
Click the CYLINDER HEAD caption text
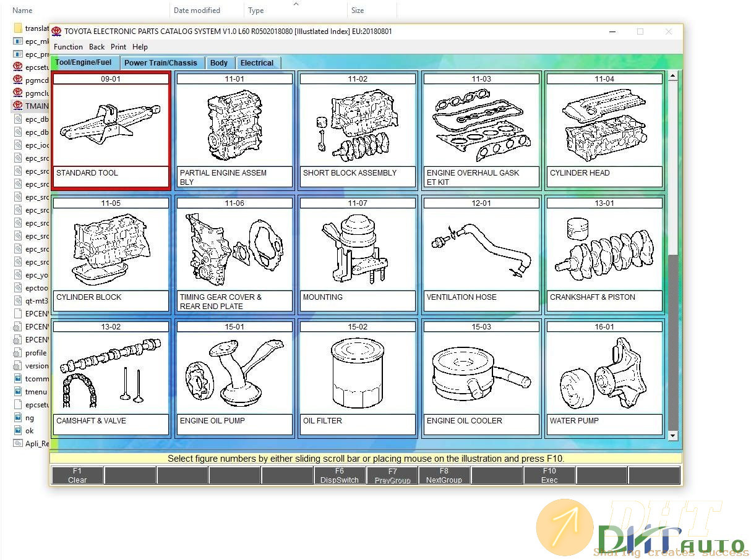(580, 173)
